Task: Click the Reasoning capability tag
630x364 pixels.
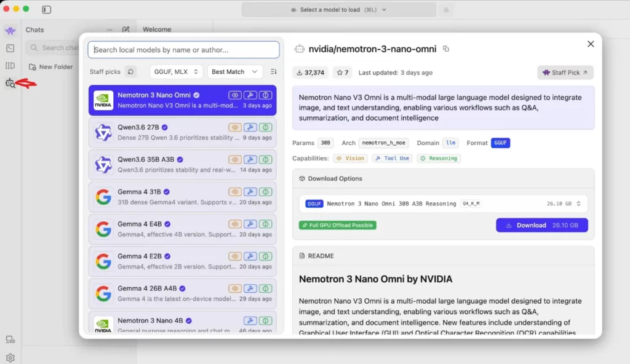Action: (x=438, y=158)
